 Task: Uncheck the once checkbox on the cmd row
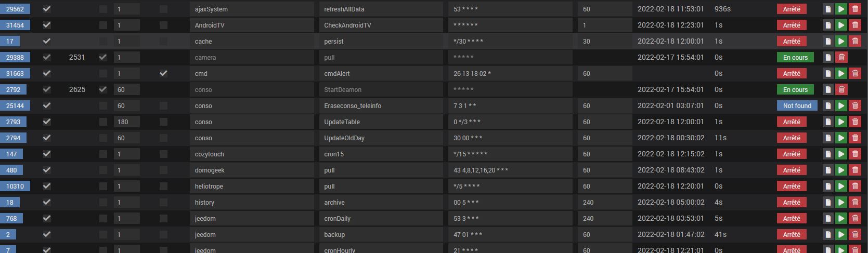point(163,73)
